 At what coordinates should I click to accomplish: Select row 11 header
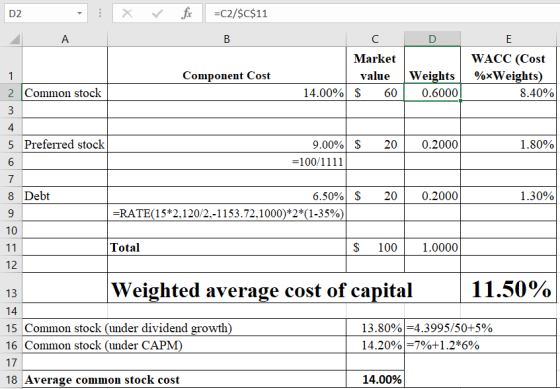(x=11, y=247)
